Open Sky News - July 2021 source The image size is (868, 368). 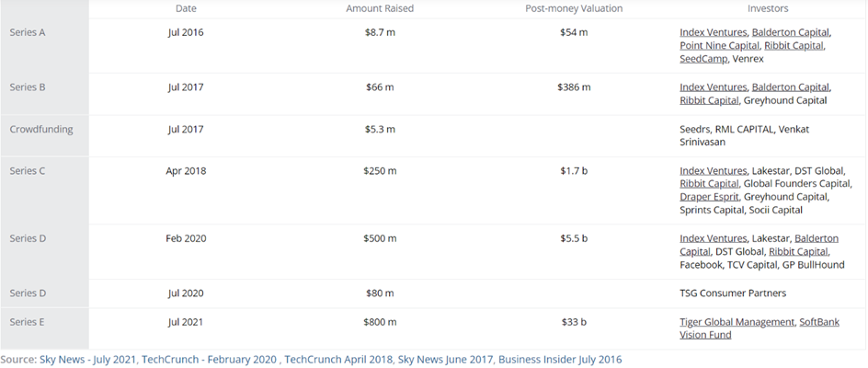[x=87, y=360]
